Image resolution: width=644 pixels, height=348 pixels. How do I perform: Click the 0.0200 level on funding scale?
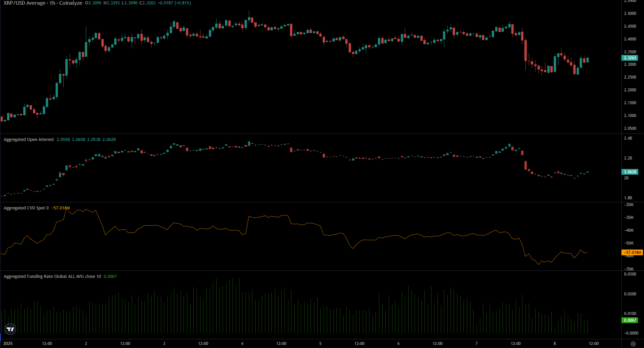(630, 294)
